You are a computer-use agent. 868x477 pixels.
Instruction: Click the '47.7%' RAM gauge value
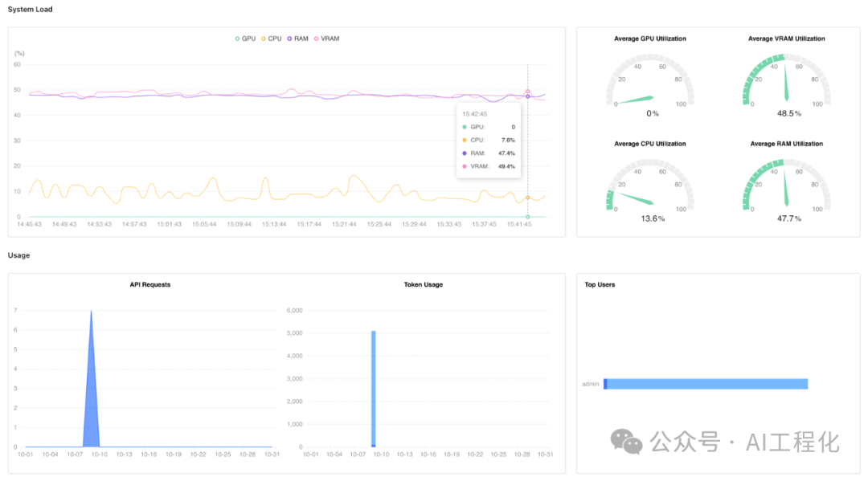pyautogui.click(x=789, y=218)
